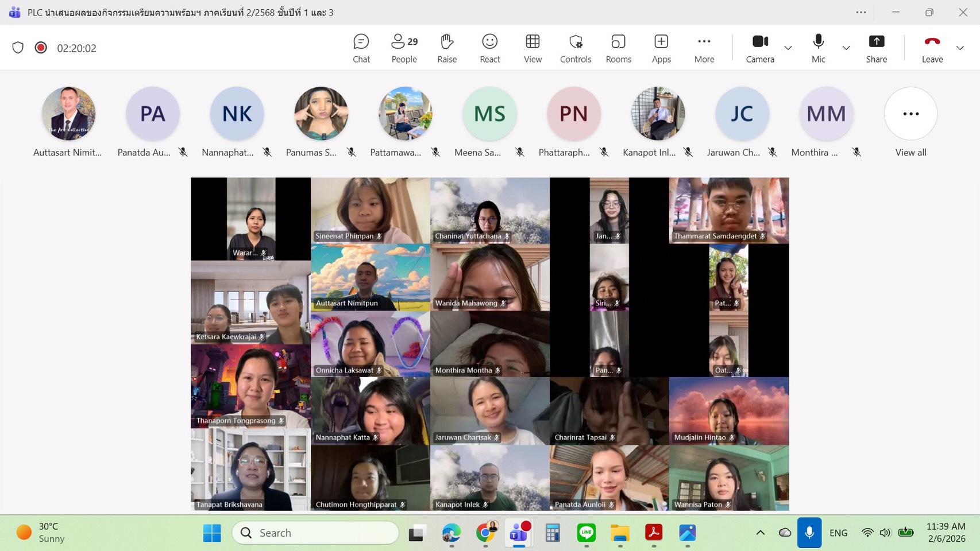Toggle the taskbar microphone indicator
Screen dimensions: 980x551
pos(809,533)
